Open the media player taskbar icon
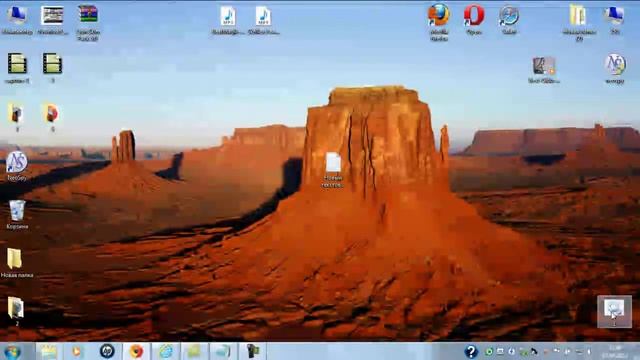Viewport: 640px width, 360px height. (77, 351)
